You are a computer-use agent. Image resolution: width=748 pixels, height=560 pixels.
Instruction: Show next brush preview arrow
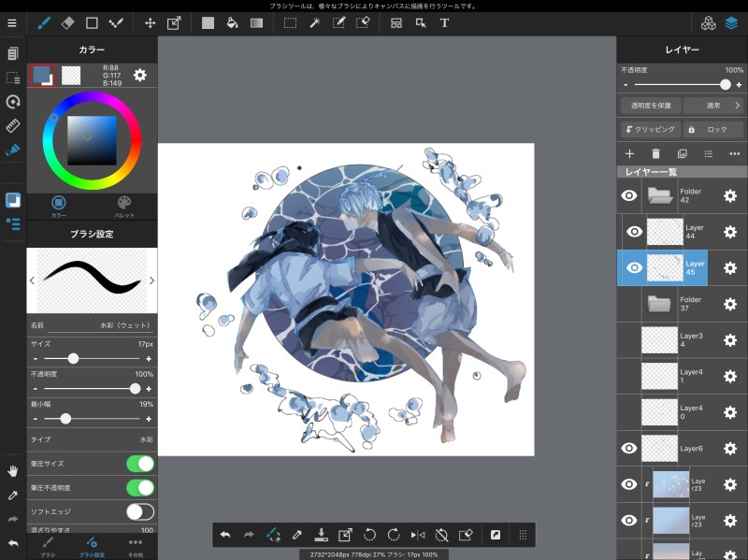tap(151, 280)
